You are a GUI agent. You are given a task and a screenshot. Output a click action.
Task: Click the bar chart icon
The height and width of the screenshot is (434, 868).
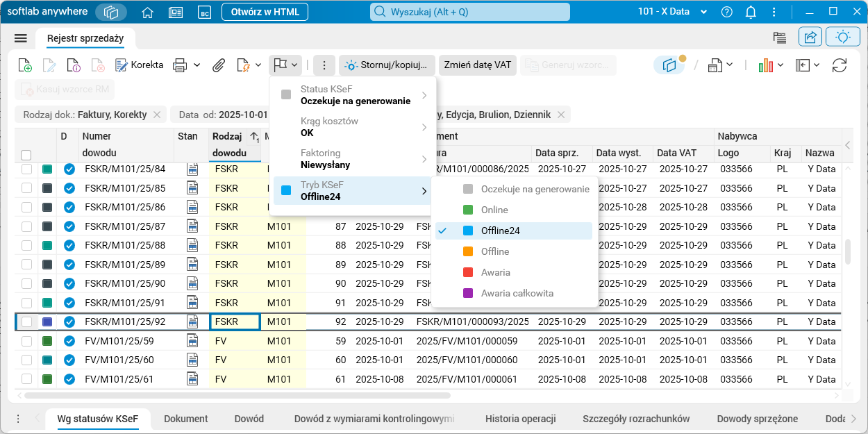pyautogui.click(x=766, y=65)
